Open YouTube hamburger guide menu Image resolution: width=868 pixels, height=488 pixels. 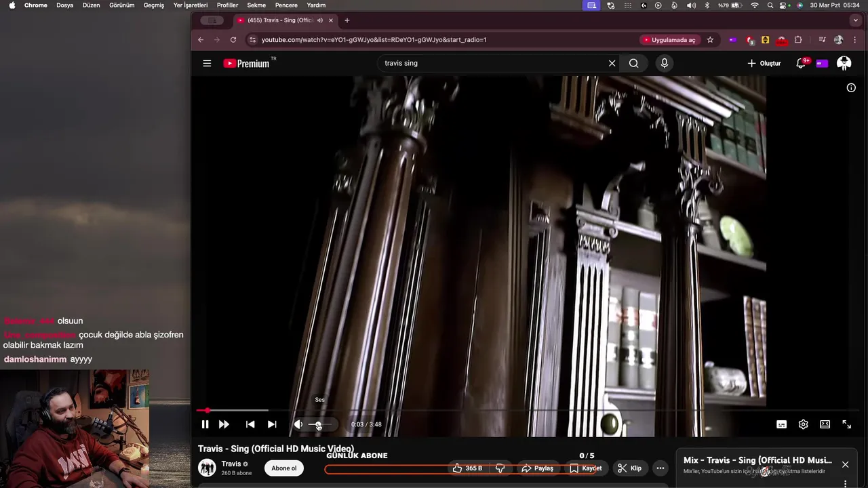point(207,63)
